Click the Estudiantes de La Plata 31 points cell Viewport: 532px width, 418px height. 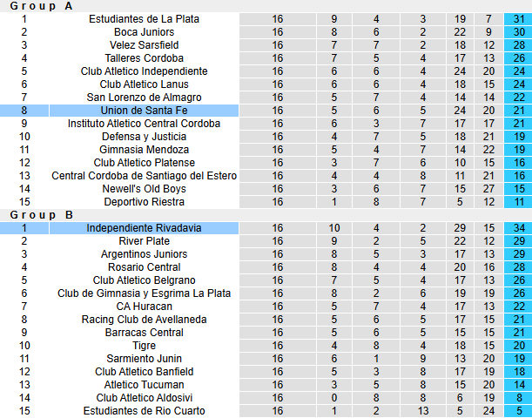tap(518, 19)
